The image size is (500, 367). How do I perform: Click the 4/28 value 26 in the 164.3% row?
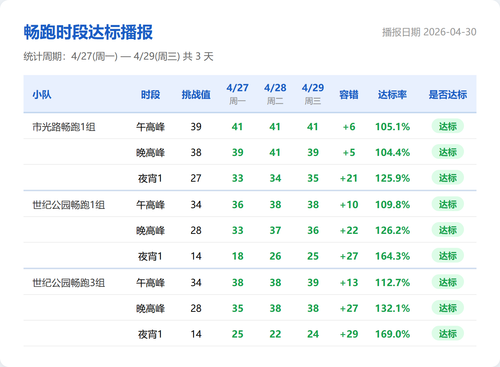coord(275,256)
